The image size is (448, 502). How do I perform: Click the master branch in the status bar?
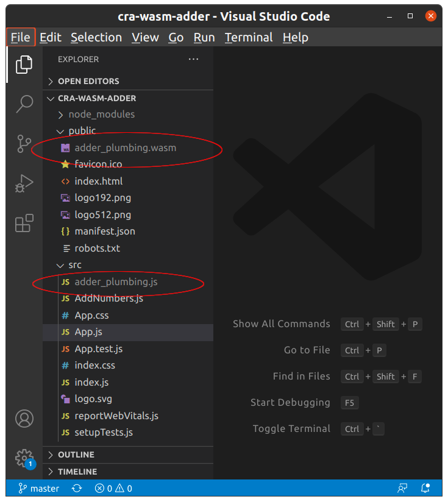tap(38, 488)
